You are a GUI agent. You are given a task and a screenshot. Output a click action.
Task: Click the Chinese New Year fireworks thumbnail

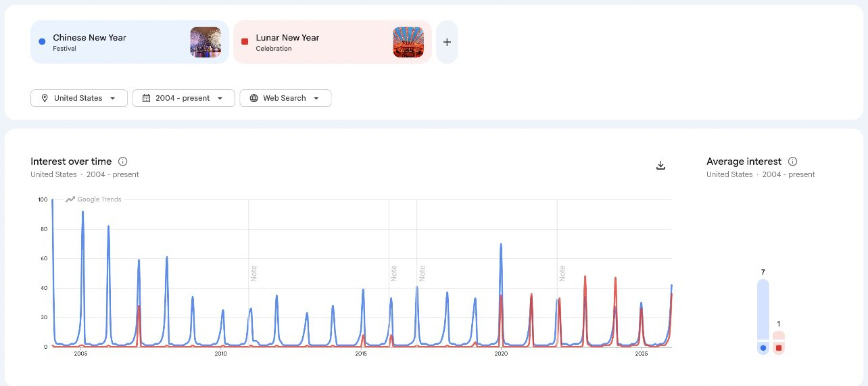(206, 42)
